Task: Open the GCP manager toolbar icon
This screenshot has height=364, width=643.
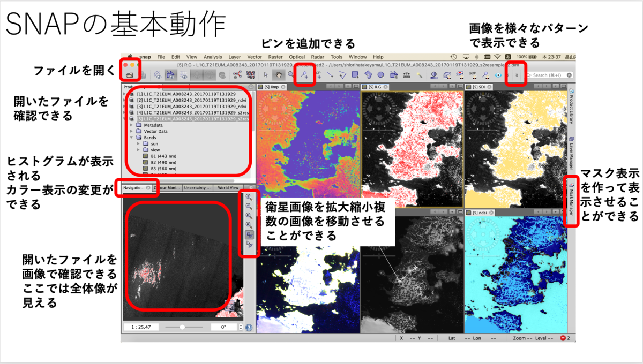Action: 473,75
